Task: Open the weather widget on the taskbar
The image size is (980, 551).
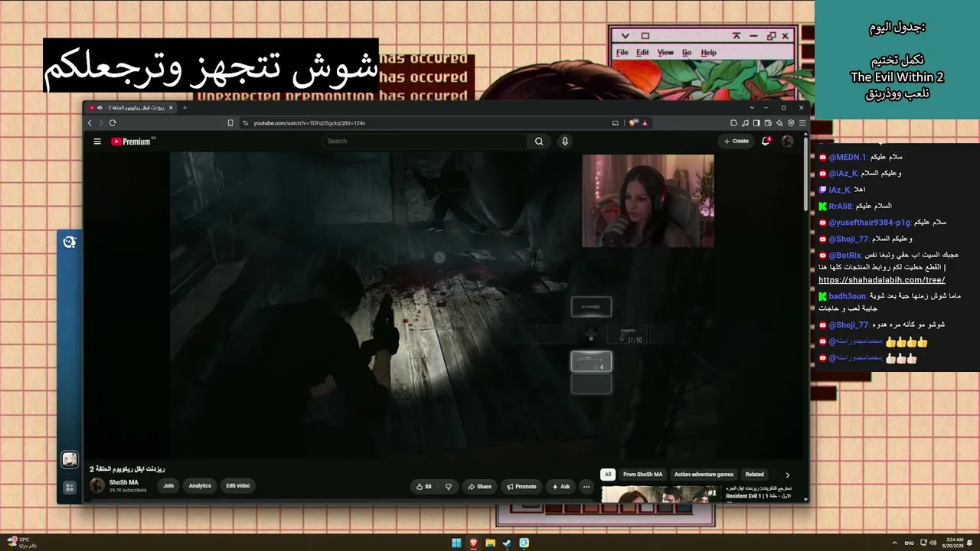Action: [21, 542]
